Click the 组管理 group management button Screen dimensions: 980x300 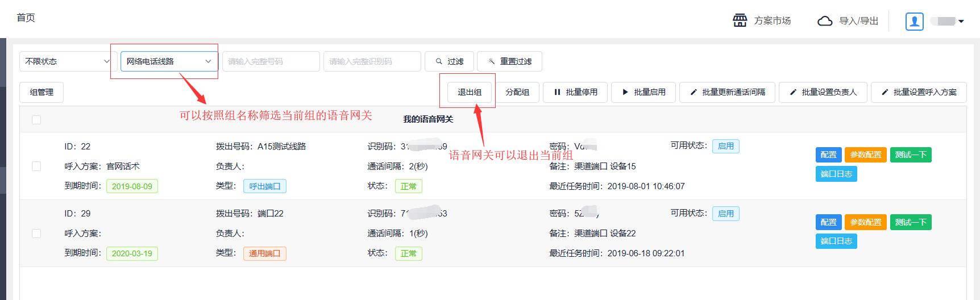41,92
